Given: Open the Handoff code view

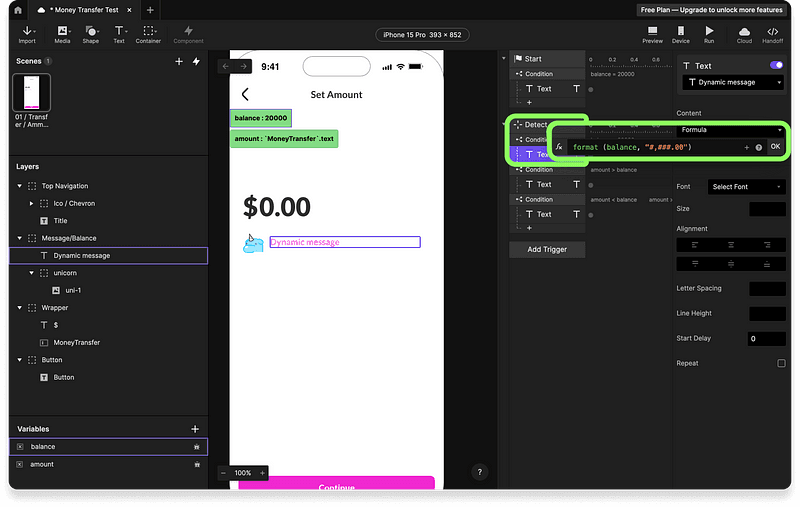Looking at the screenshot, I should click(772, 34).
